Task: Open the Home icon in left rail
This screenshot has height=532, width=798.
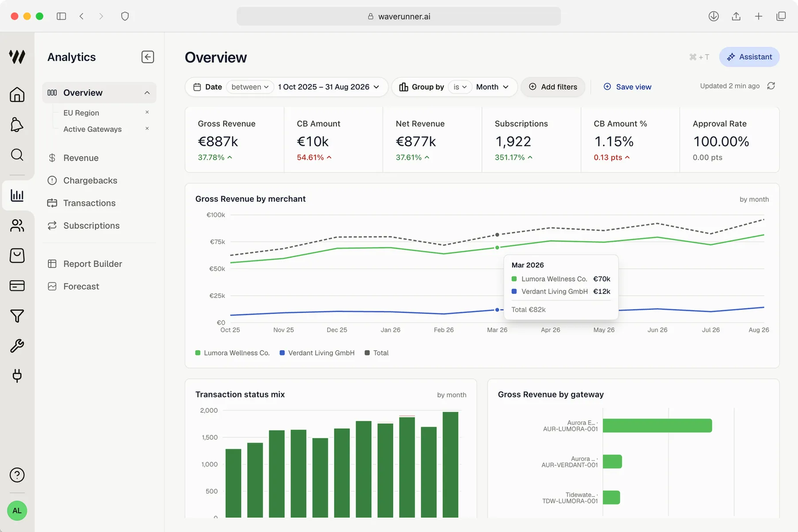Action: pos(17,94)
